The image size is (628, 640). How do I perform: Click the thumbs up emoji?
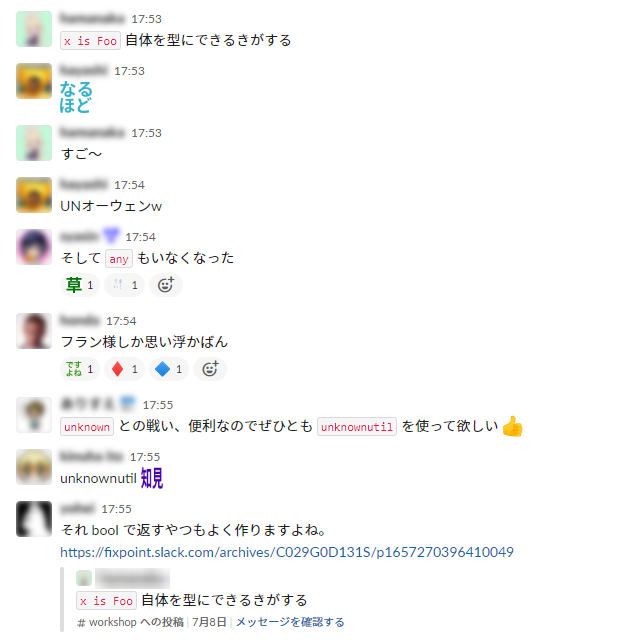(x=512, y=427)
